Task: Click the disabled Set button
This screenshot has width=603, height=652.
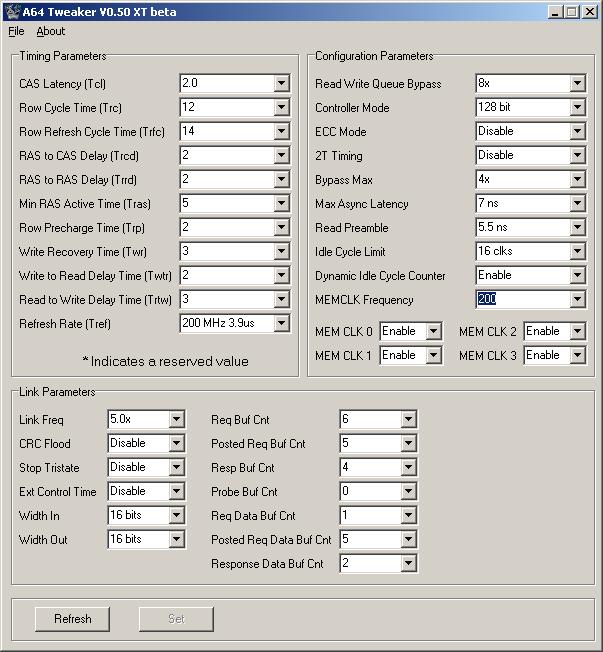Action: [176, 619]
